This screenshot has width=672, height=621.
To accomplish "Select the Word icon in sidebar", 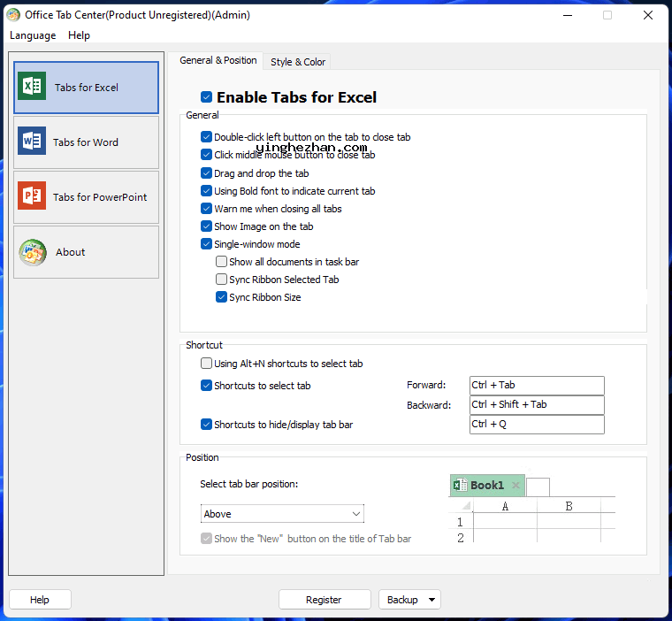I will (32, 141).
